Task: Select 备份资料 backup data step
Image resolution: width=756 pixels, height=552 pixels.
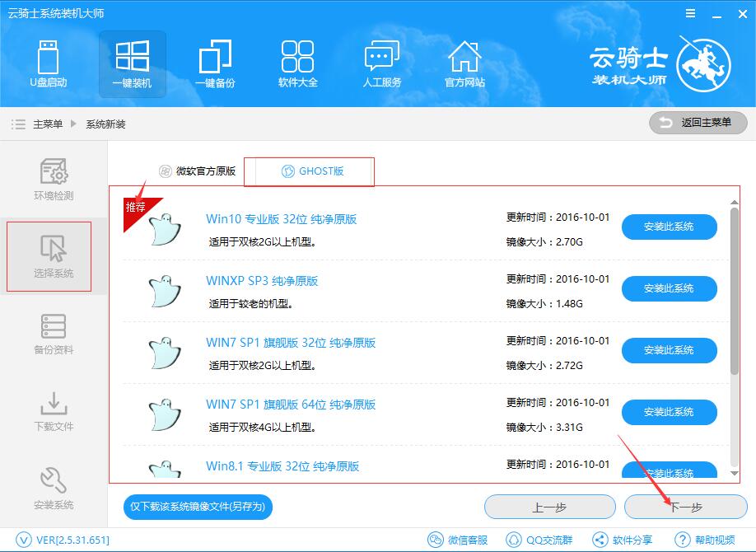Action: 52,333
